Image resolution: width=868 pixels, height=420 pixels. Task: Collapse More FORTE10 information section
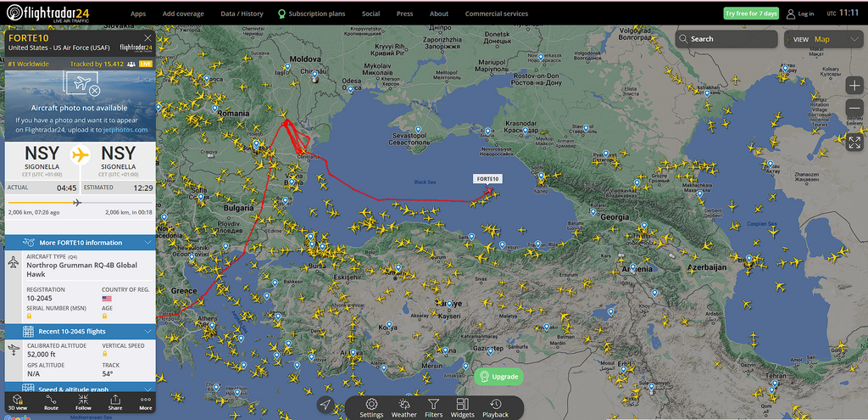coord(81,243)
